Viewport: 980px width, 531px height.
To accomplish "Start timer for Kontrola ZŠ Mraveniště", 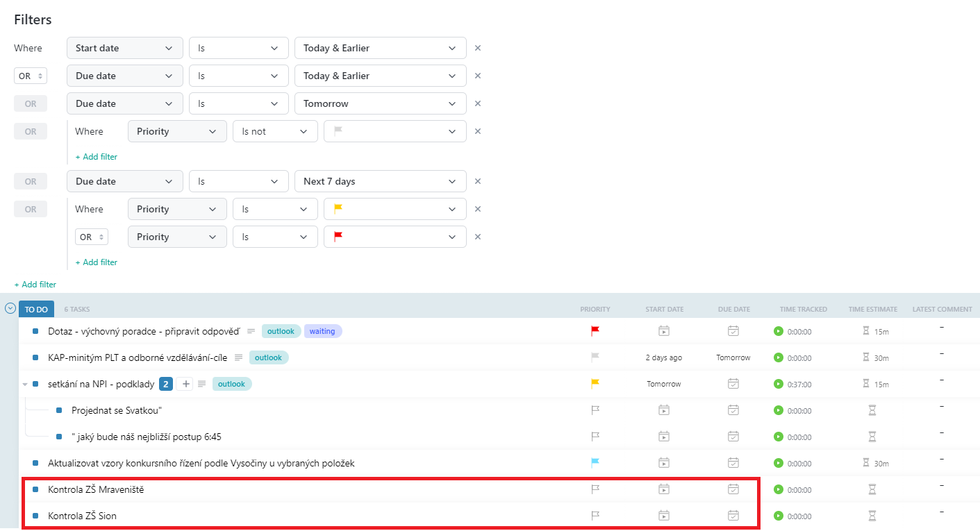I will [778, 489].
